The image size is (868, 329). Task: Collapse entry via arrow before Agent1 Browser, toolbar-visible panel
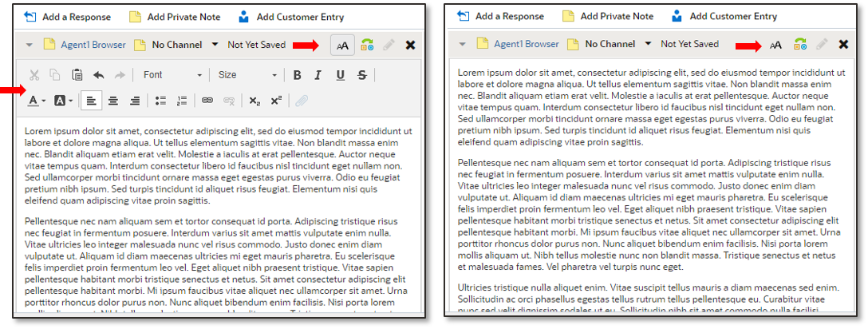[30, 45]
